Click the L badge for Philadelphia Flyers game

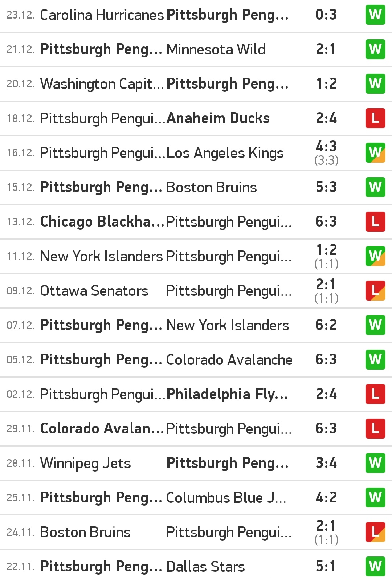(x=375, y=394)
